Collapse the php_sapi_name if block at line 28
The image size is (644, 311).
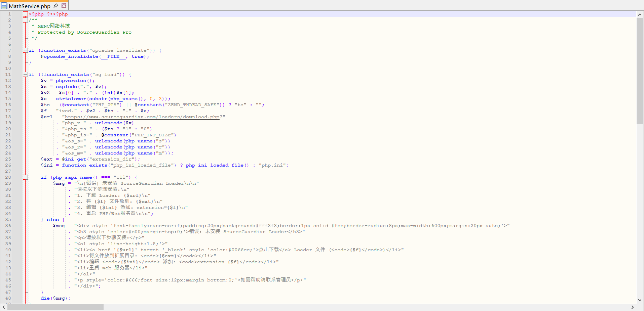point(25,177)
